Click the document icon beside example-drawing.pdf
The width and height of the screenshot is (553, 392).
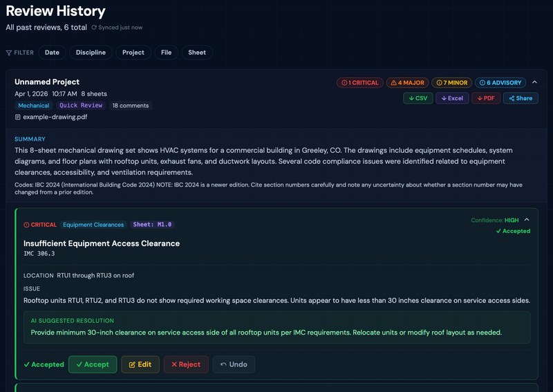18,117
